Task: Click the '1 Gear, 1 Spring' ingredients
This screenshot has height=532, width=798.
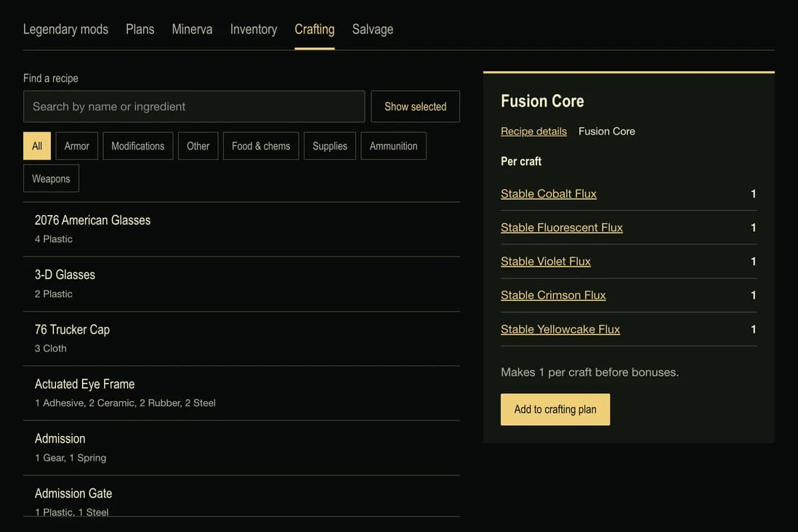Action: 70,458
